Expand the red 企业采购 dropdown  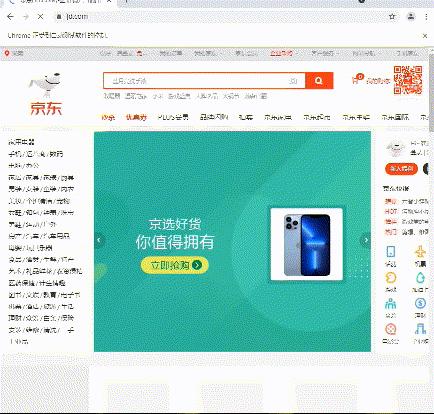coord(283,53)
